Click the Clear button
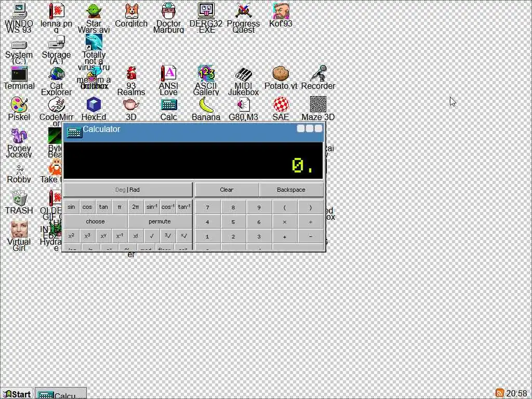 pyautogui.click(x=227, y=190)
